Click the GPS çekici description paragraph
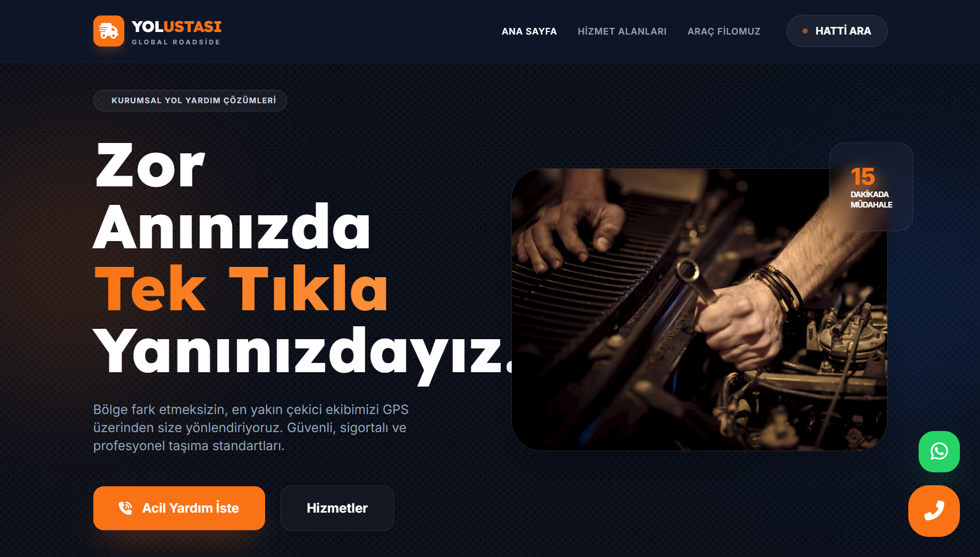The image size is (980, 557). [x=251, y=427]
